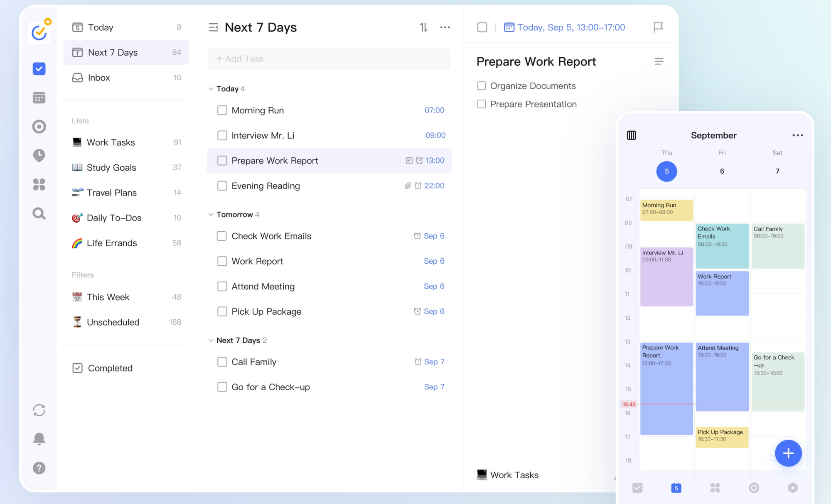831x504 pixels.
Task: Collapse the Tomorrow task group
Action: [x=211, y=215]
